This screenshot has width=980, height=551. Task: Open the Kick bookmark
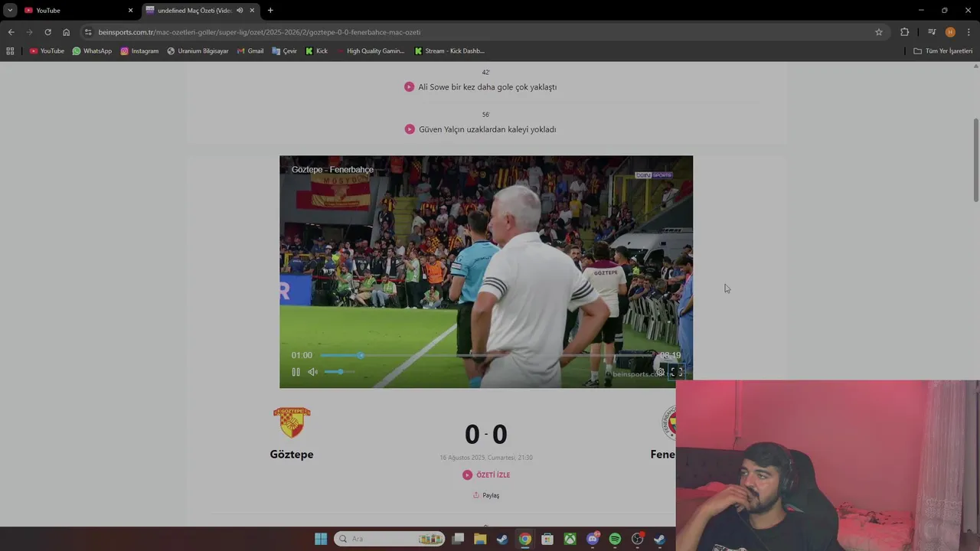316,51
